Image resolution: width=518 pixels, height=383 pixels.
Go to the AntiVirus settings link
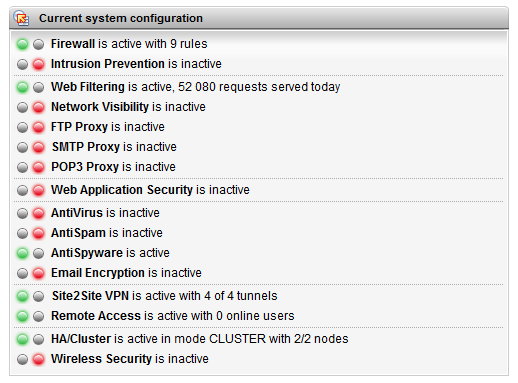[x=77, y=213]
